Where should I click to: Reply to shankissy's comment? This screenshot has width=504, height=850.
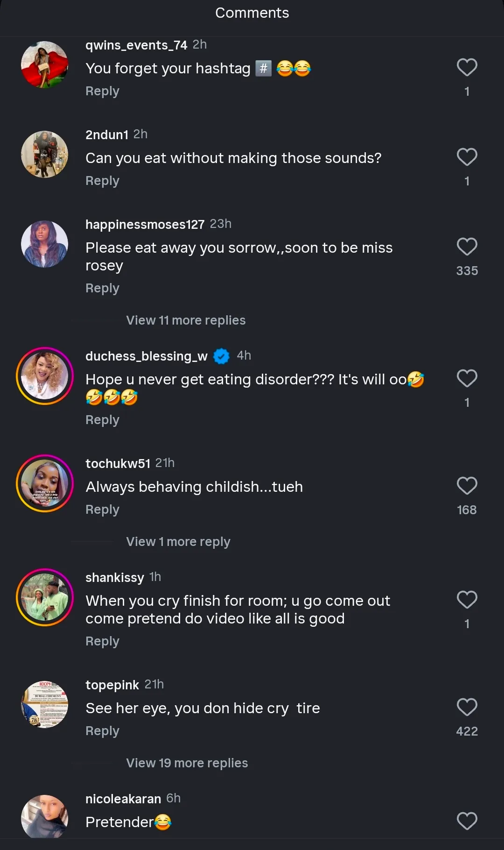pyautogui.click(x=102, y=641)
